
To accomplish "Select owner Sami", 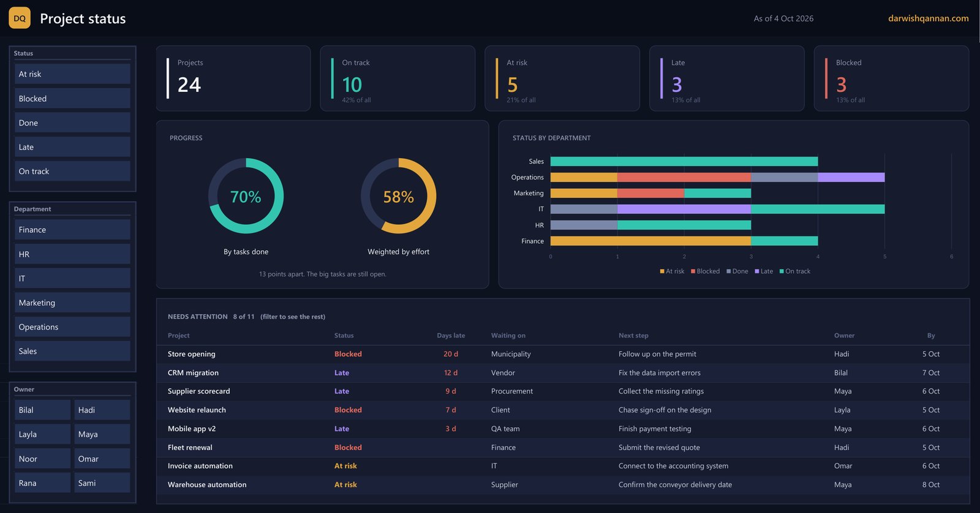I will 102,483.
